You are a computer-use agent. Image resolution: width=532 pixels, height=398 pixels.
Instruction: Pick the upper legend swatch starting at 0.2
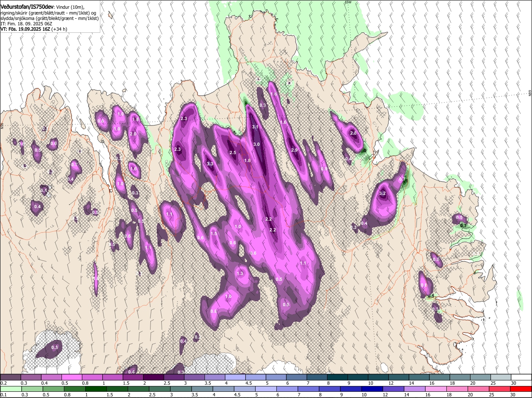click(10, 377)
